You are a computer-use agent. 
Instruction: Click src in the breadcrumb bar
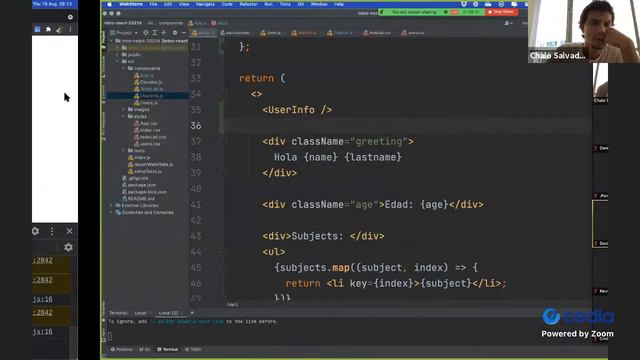click(x=150, y=23)
